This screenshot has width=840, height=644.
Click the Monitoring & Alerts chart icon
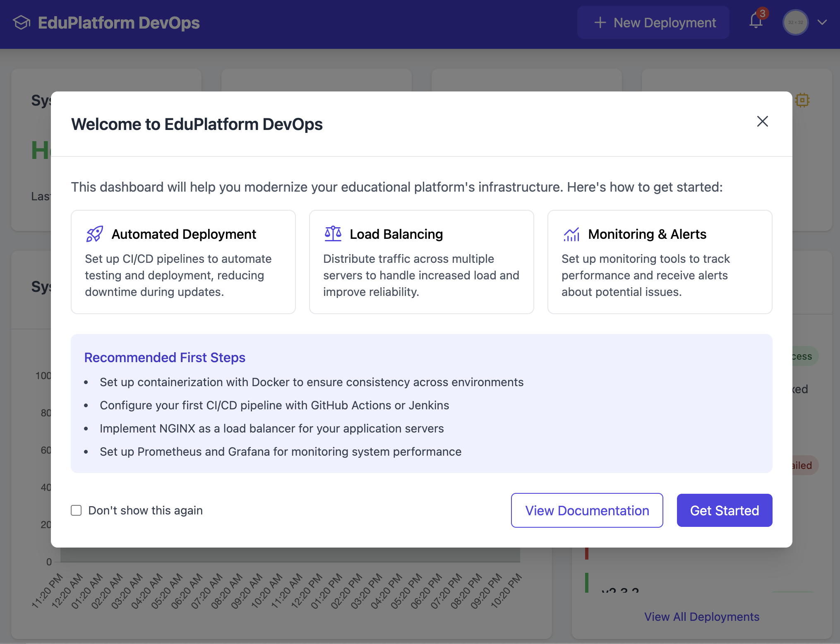click(x=571, y=234)
